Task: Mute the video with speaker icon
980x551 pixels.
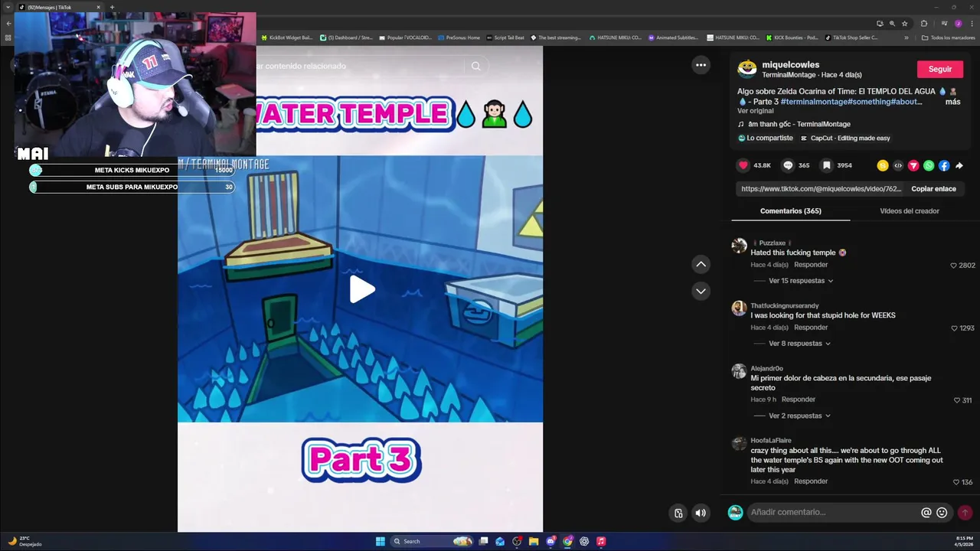Action: [x=701, y=513]
